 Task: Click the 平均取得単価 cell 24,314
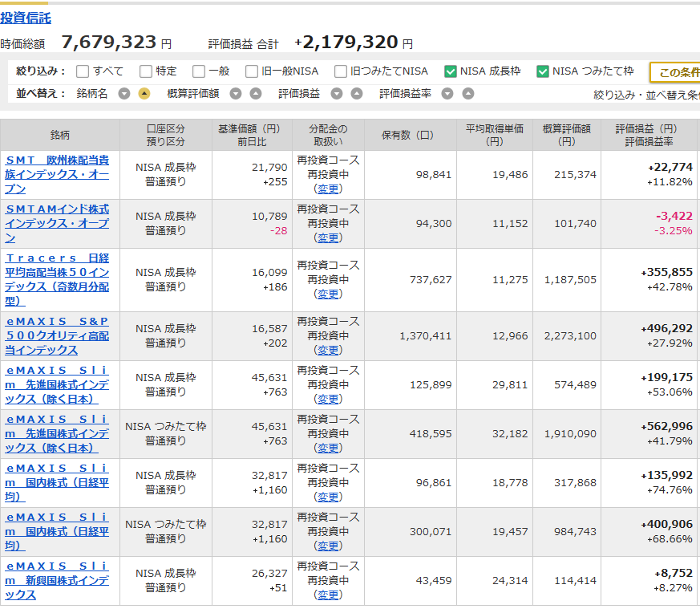pos(510,581)
